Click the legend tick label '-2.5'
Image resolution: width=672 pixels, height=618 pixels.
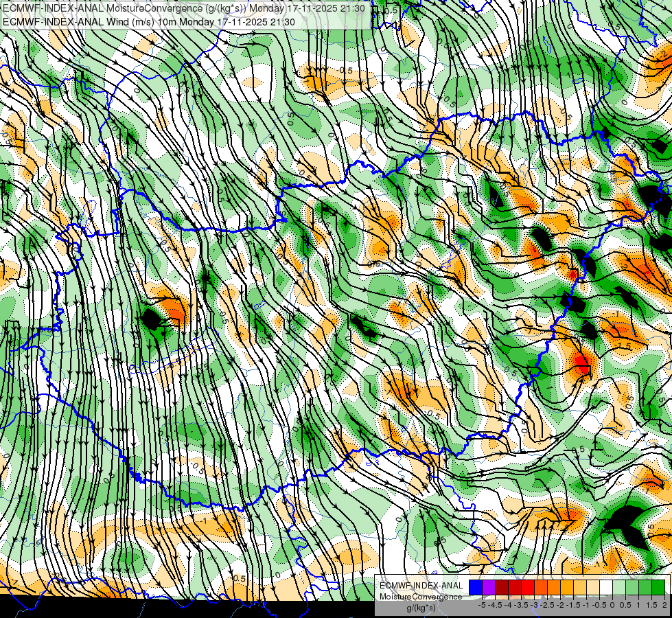(547, 605)
